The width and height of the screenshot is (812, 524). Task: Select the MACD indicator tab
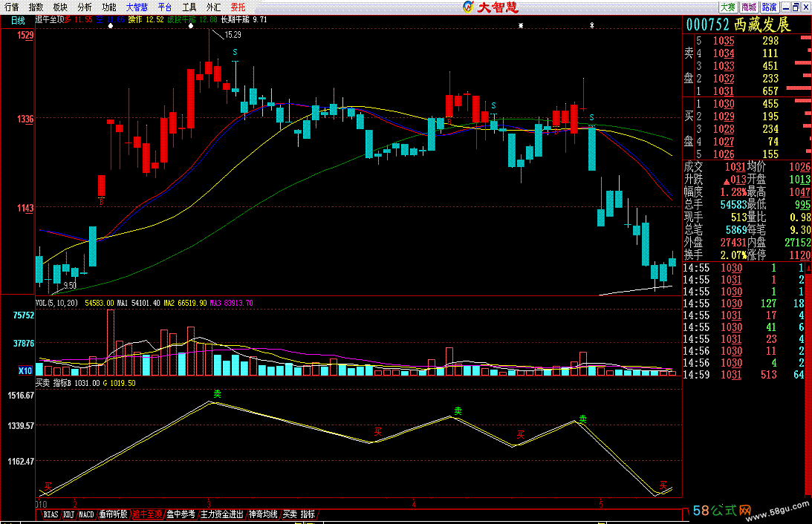[x=86, y=514]
